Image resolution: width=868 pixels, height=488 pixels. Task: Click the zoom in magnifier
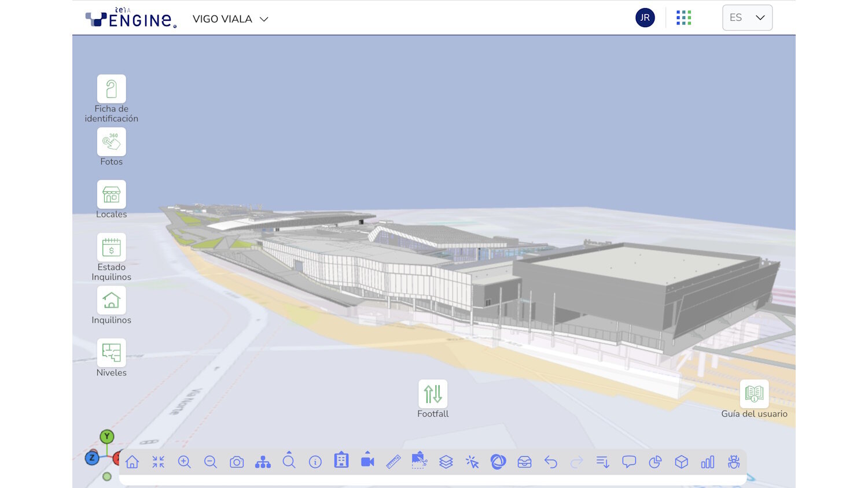pyautogui.click(x=184, y=462)
